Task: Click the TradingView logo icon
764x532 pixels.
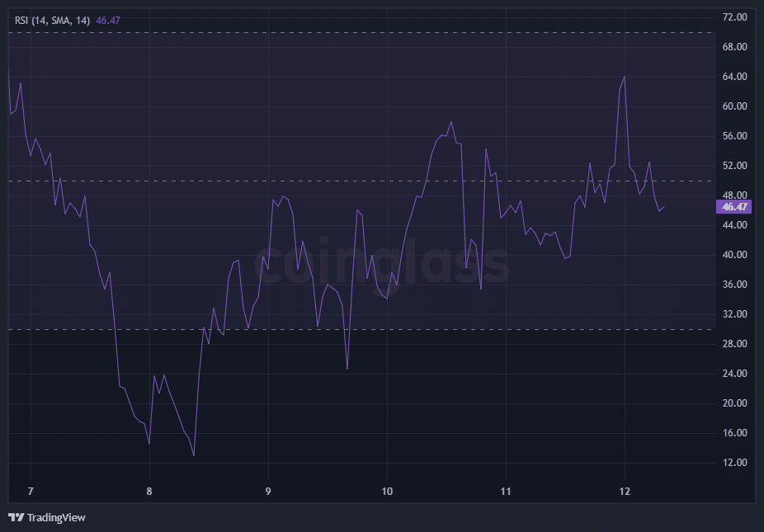Action: 16,517
